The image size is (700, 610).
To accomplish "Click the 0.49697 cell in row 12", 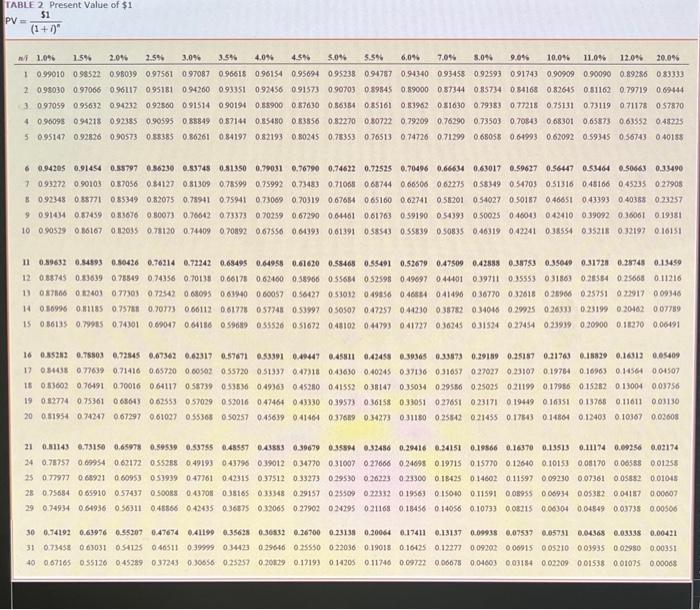I will click(x=415, y=279).
